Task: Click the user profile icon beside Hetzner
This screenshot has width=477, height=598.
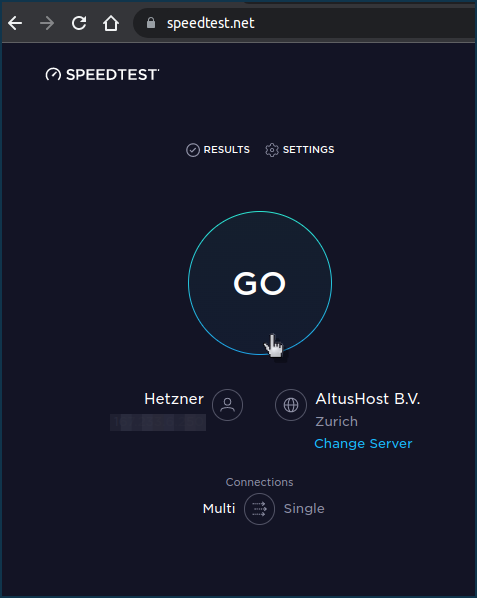Action: click(x=228, y=405)
